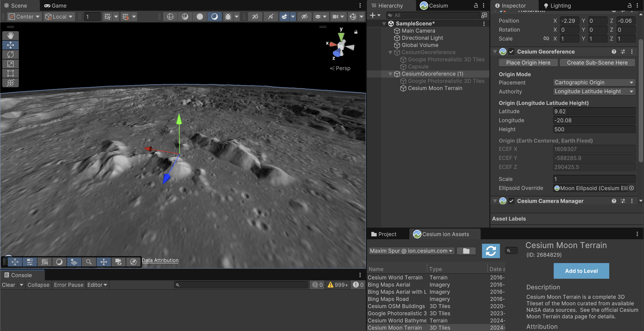Click the folder icon next to account dropdown
This screenshot has height=331, width=644.
pyautogui.click(x=466, y=251)
